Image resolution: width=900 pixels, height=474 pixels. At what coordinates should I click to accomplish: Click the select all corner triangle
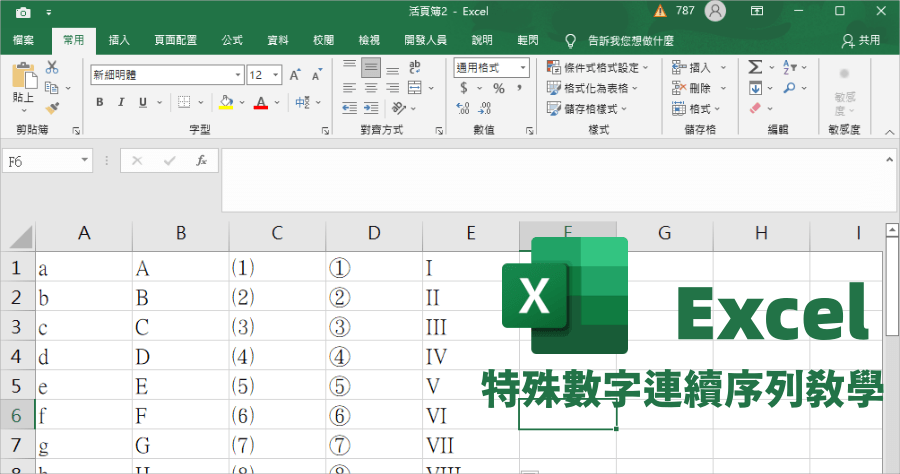[20, 236]
